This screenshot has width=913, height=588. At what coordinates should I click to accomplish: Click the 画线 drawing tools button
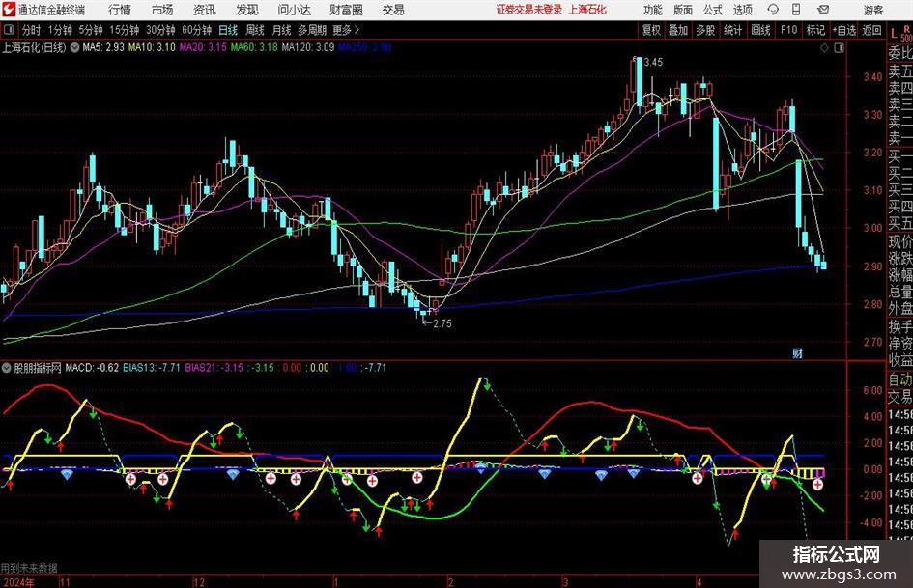760,30
